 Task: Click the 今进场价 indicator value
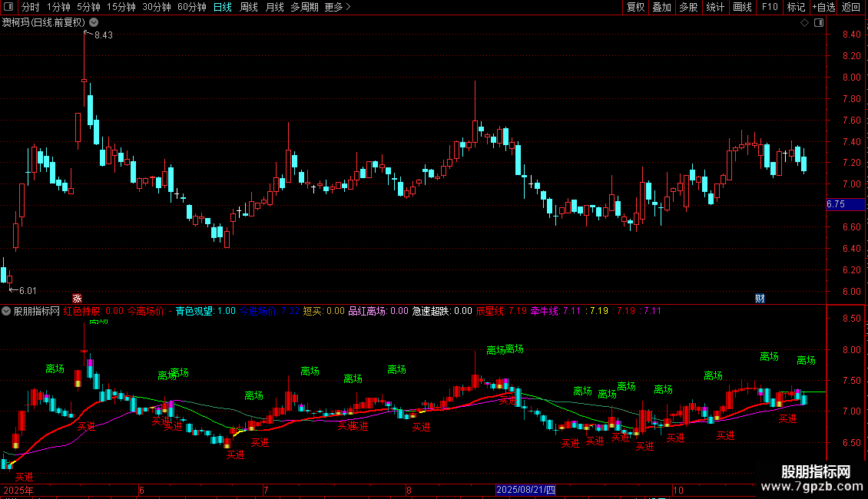[269, 311]
